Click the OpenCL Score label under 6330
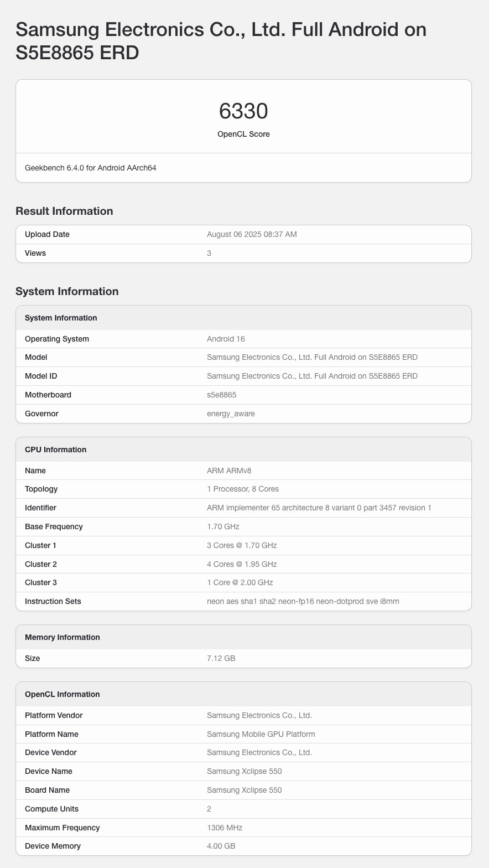489x868 pixels. point(243,134)
